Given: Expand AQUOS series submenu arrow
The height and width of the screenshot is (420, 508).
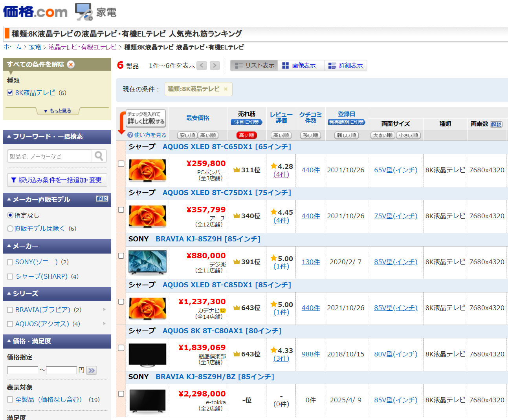Looking at the screenshot, I should pos(104,324).
